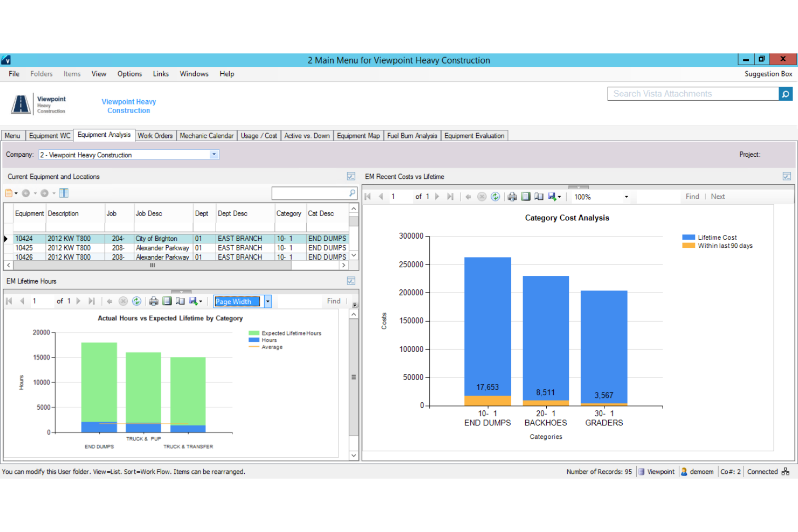The width and height of the screenshot is (798, 532).
Task: Click Next in the report find bar
Action: [718, 197]
